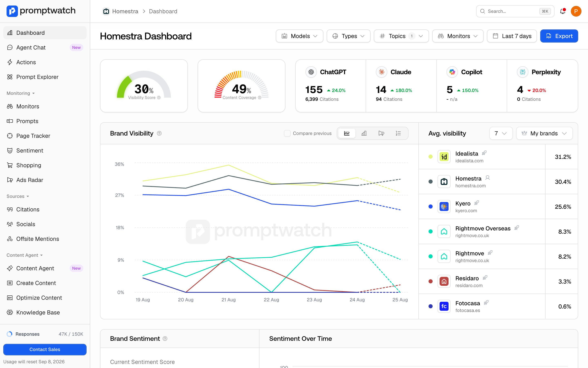The image size is (588, 368).
Task: Click the Visibility Score info icon
Action: click(159, 98)
